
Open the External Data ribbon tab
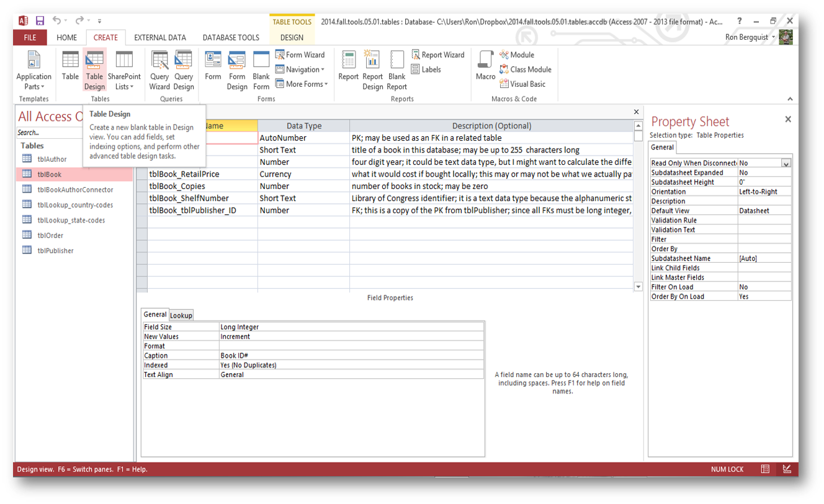160,37
